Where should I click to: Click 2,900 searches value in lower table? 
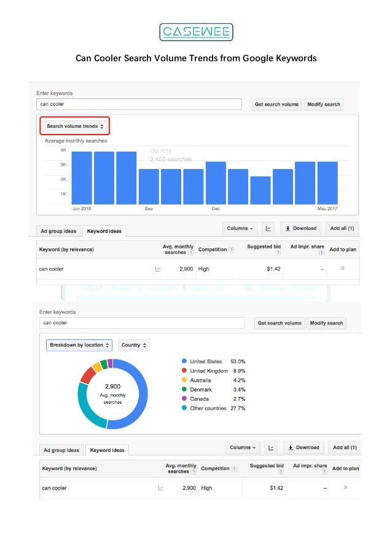coord(189,488)
